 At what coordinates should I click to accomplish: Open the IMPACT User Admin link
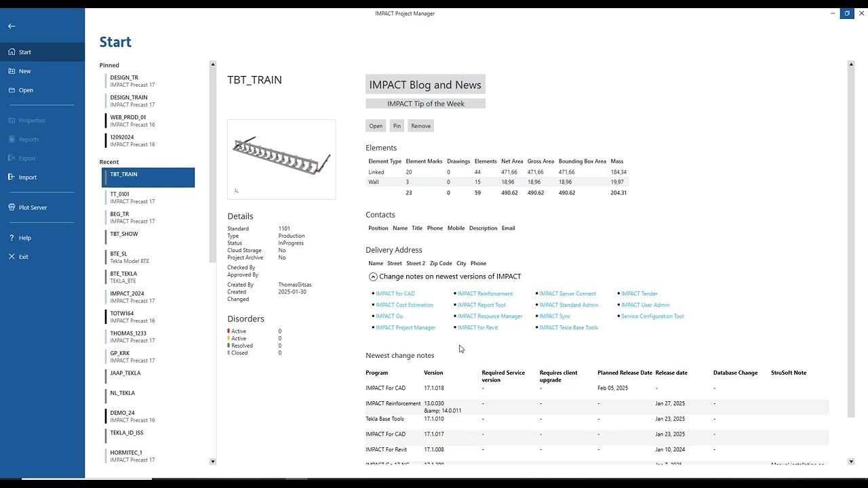pos(645,305)
